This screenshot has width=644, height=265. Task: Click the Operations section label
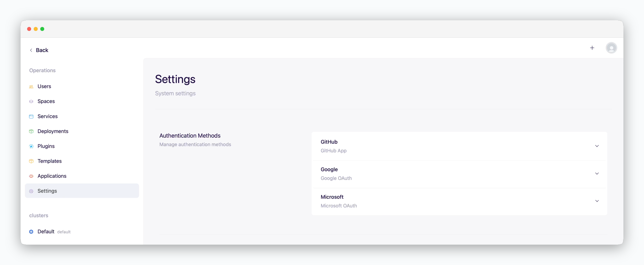tap(42, 71)
